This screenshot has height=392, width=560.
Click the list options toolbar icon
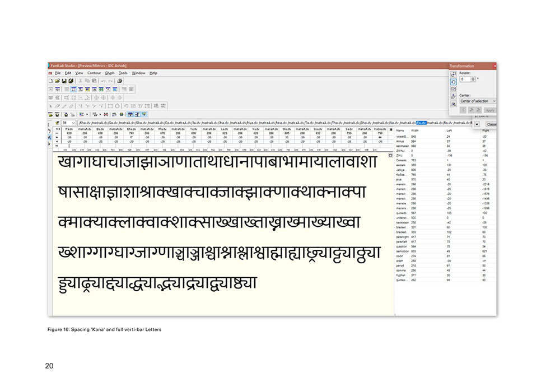pos(82,115)
